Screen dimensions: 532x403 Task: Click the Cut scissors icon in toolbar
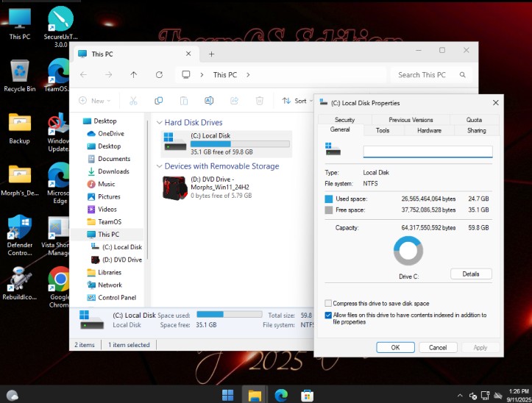[x=133, y=101]
